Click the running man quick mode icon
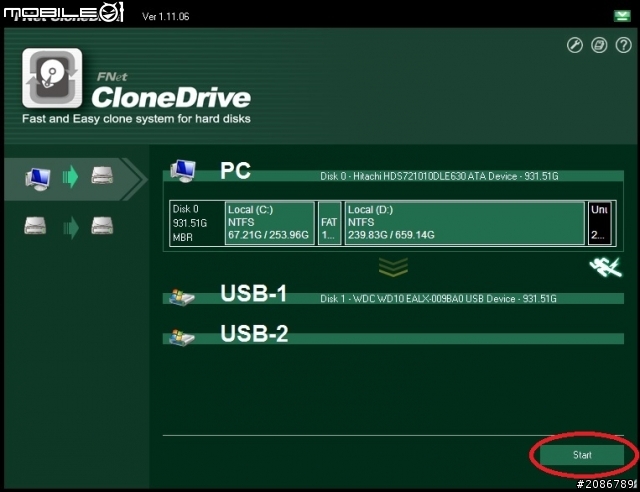640x492 pixels. click(x=606, y=267)
